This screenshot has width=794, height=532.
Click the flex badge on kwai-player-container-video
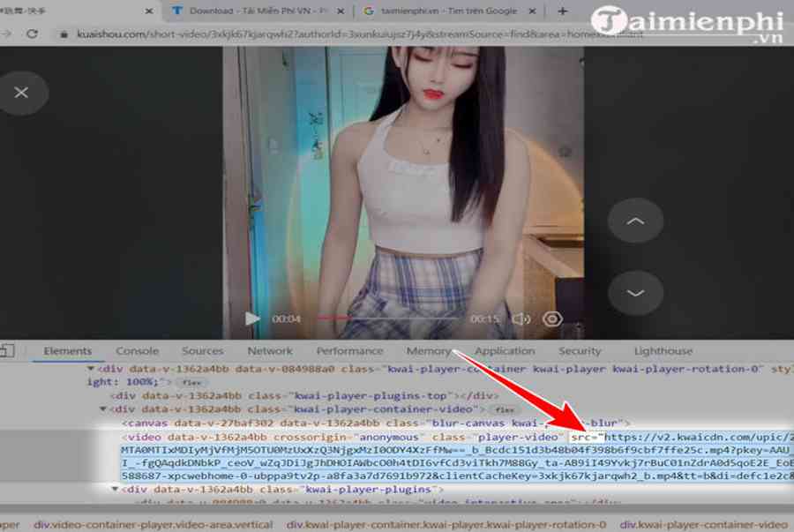[x=505, y=409]
